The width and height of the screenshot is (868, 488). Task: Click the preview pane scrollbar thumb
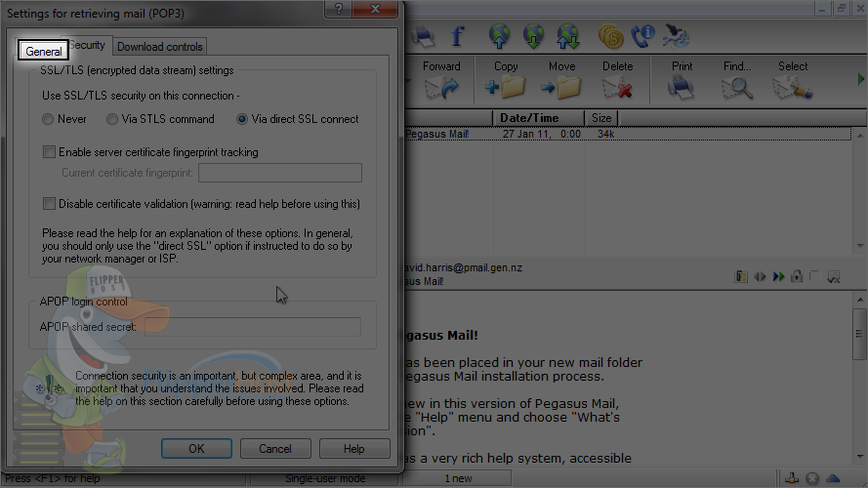[859, 334]
